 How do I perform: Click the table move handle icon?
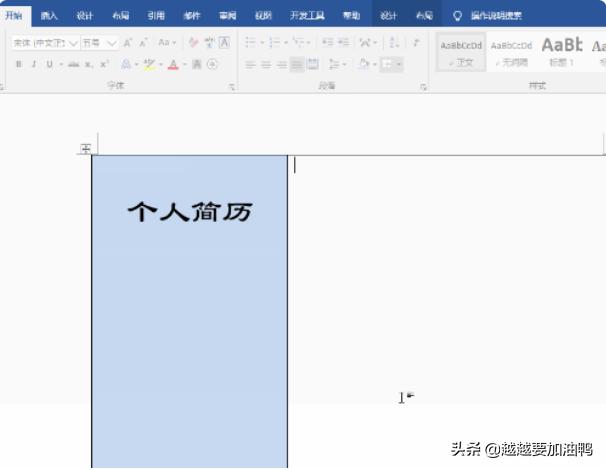(85, 149)
